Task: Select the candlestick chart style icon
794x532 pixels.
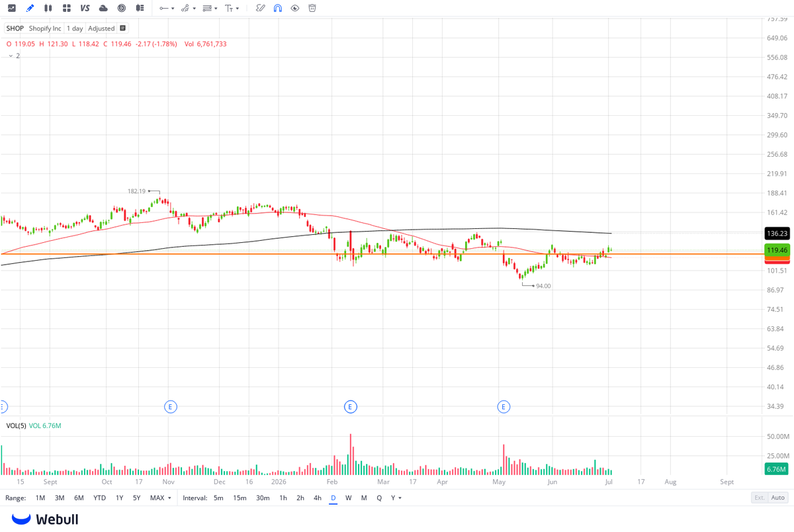Action: tap(48, 8)
